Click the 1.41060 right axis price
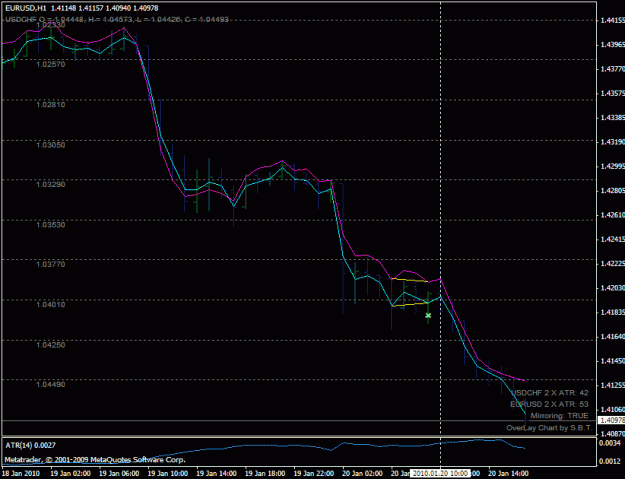The image size is (625, 479). tap(612, 409)
